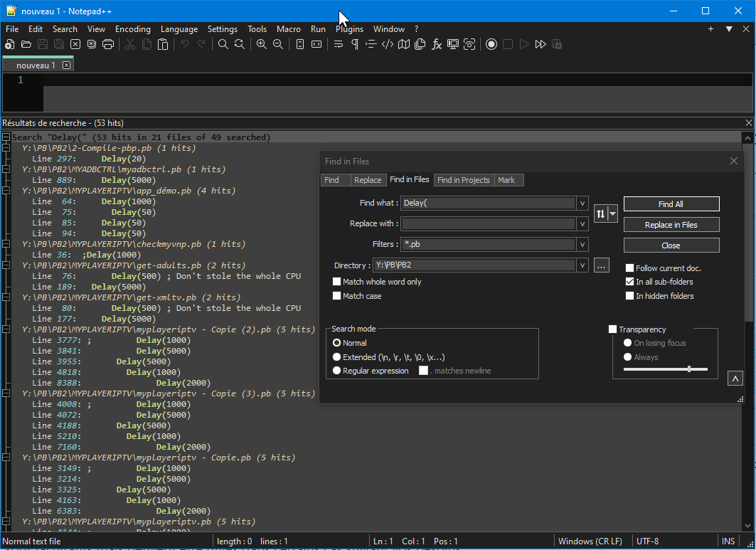Open the Filters dropdown list
This screenshot has height=550, width=756.
tap(582, 245)
